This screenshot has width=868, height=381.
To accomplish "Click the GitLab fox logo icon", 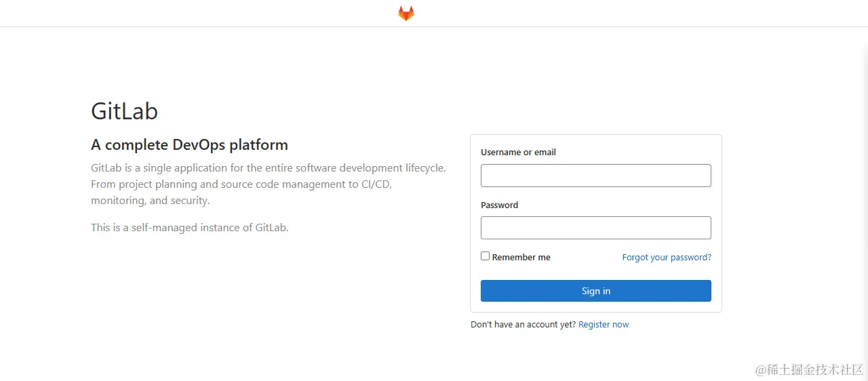I will click(x=406, y=14).
